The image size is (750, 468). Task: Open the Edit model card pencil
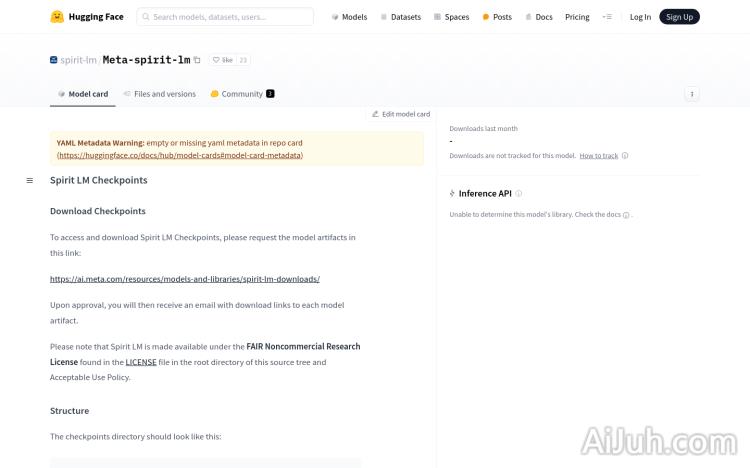(x=376, y=114)
